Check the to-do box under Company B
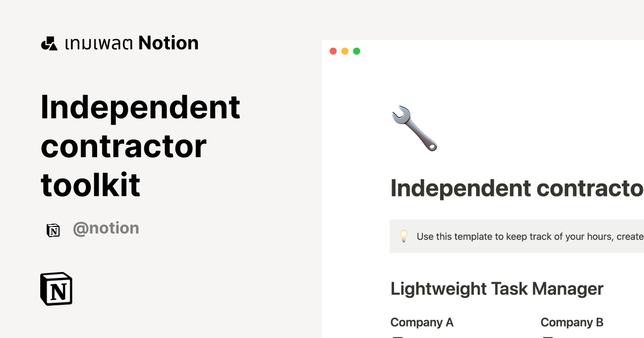Viewport: 644px width, 338px height. (547, 336)
